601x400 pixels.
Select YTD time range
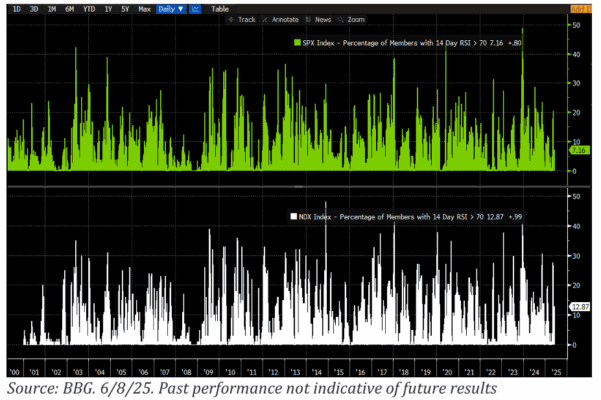click(x=87, y=8)
